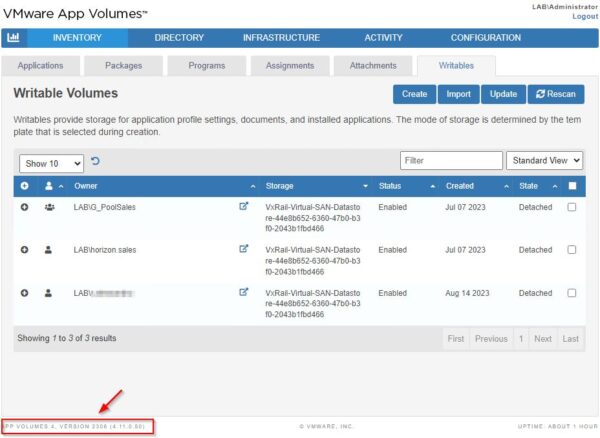Click the Import button
This screenshot has width=600, height=438.
[x=458, y=94]
